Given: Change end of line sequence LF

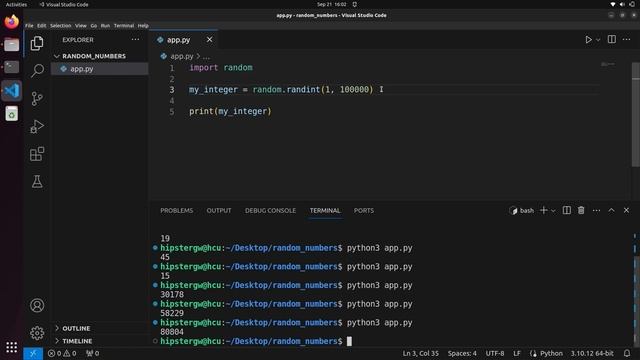Looking at the screenshot, I should coord(517,353).
